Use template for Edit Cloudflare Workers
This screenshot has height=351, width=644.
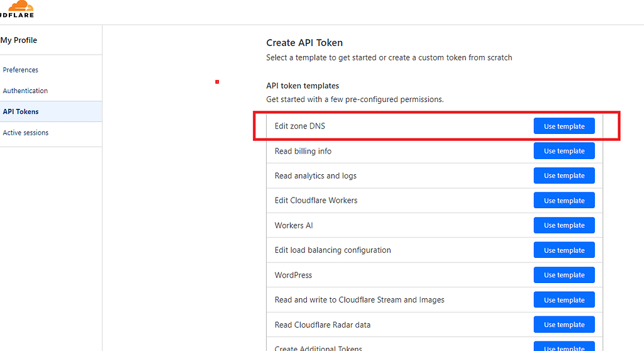tap(564, 201)
